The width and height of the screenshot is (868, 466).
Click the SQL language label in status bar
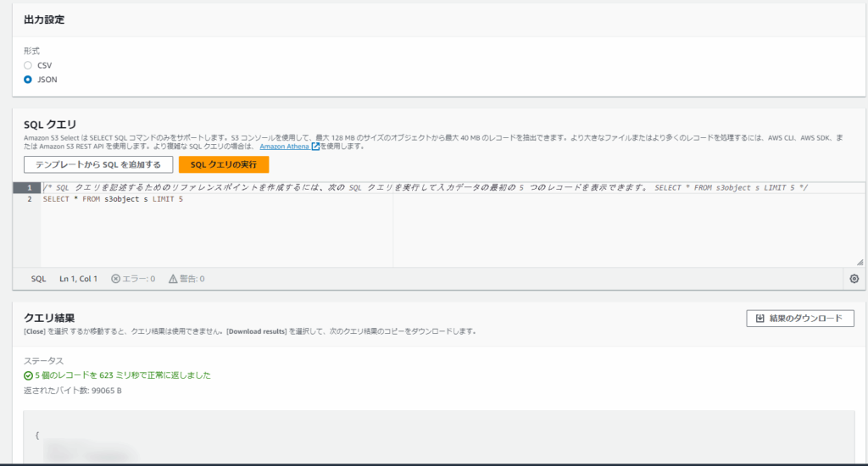[39, 279]
